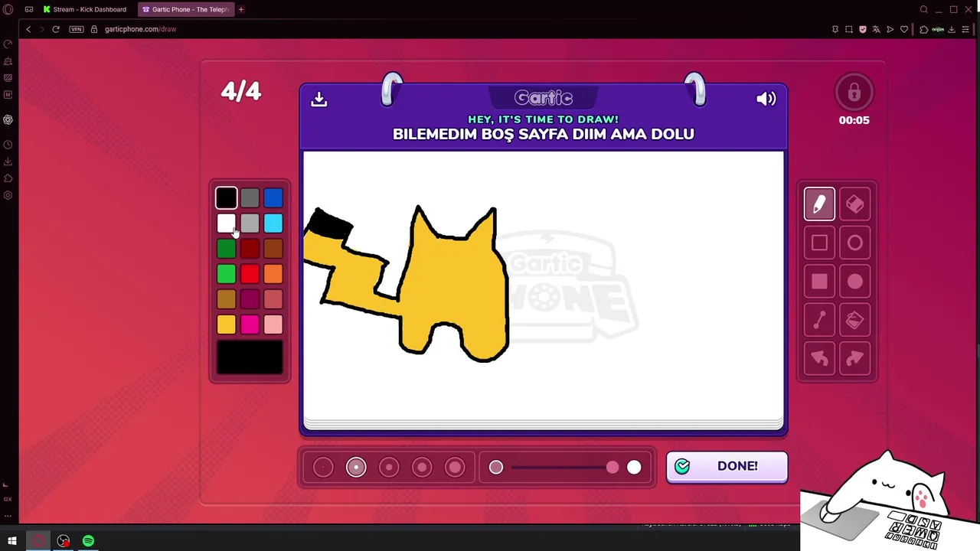This screenshot has height=551, width=980.
Task: Click the DONE! button
Action: [727, 467]
